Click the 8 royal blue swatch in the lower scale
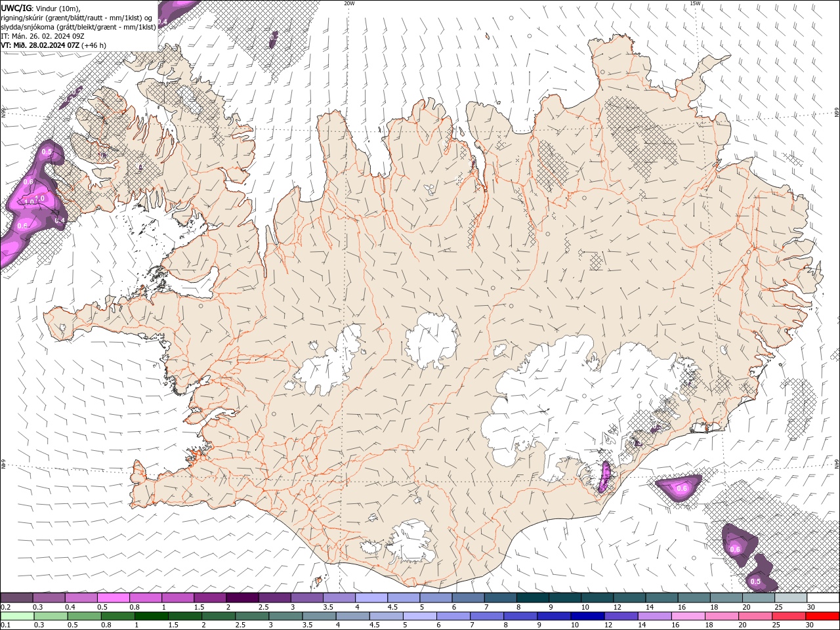Image resolution: width=840 pixels, height=630 pixels. [520, 616]
